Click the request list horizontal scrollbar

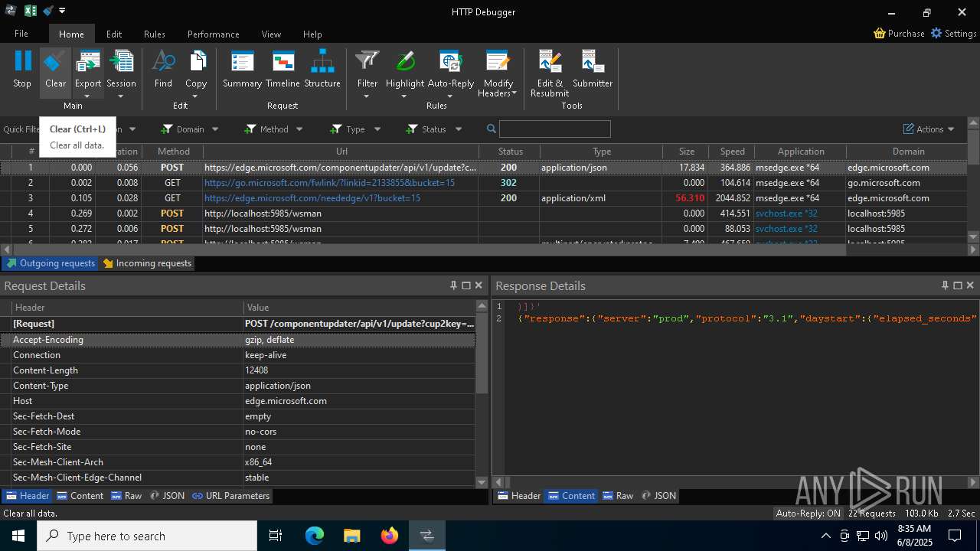tap(429, 249)
